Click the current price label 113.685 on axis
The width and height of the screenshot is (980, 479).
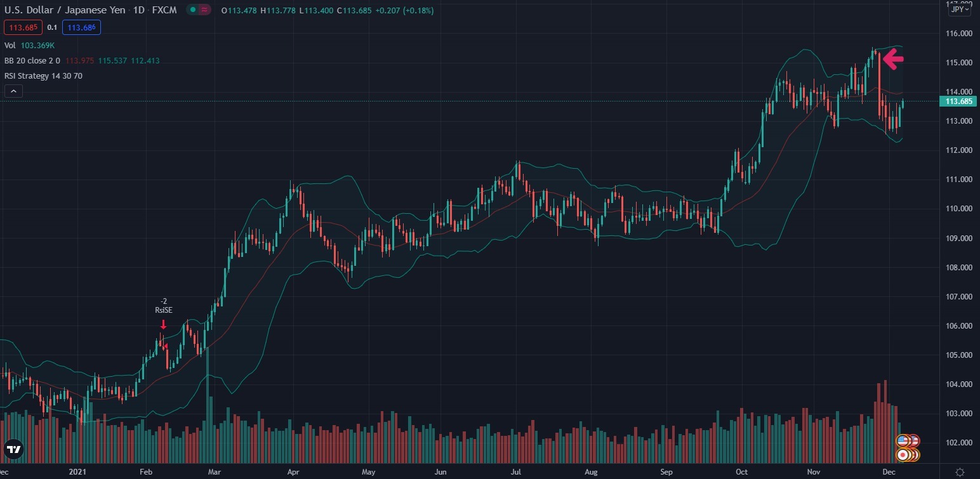point(959,102)
